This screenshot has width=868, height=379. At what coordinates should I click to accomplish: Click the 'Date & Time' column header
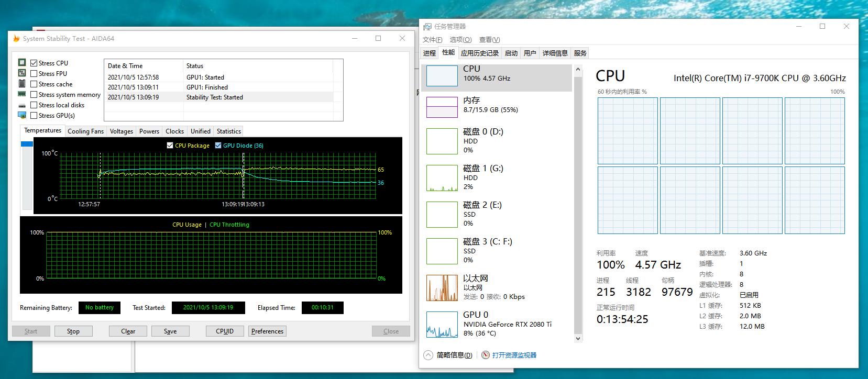144,66
